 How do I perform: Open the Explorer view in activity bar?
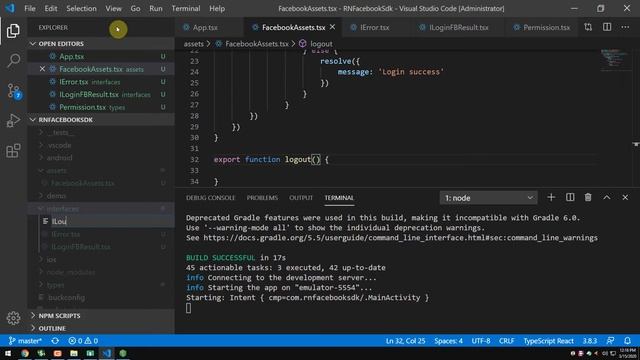13,31
